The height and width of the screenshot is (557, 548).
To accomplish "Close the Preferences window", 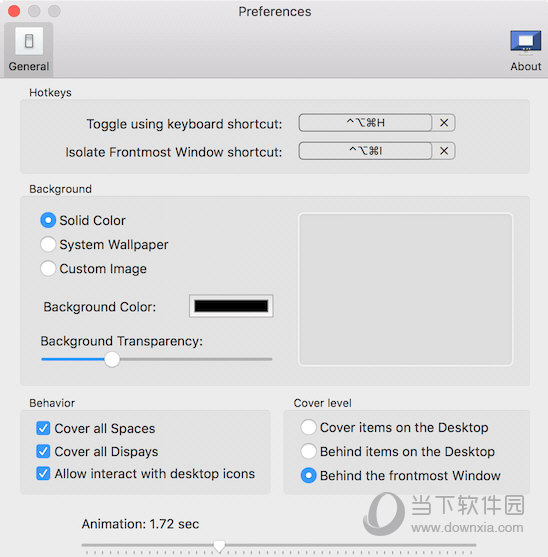I will tap(14, 11).
